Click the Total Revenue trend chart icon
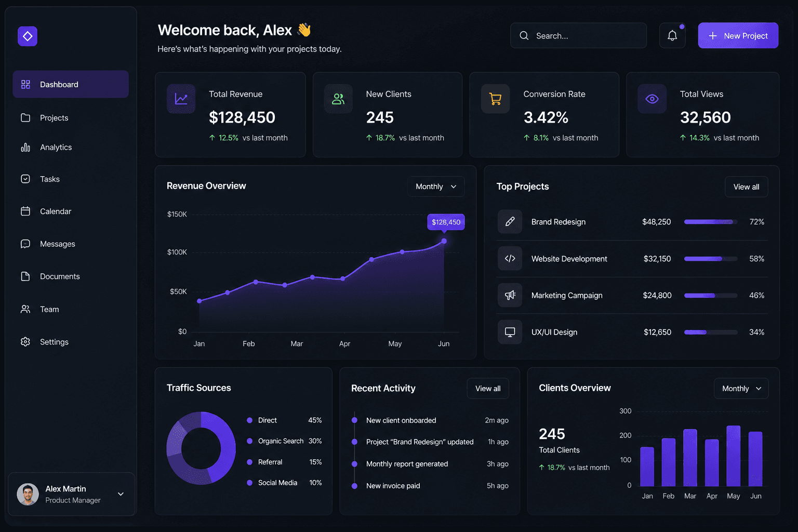 (181, 99)
